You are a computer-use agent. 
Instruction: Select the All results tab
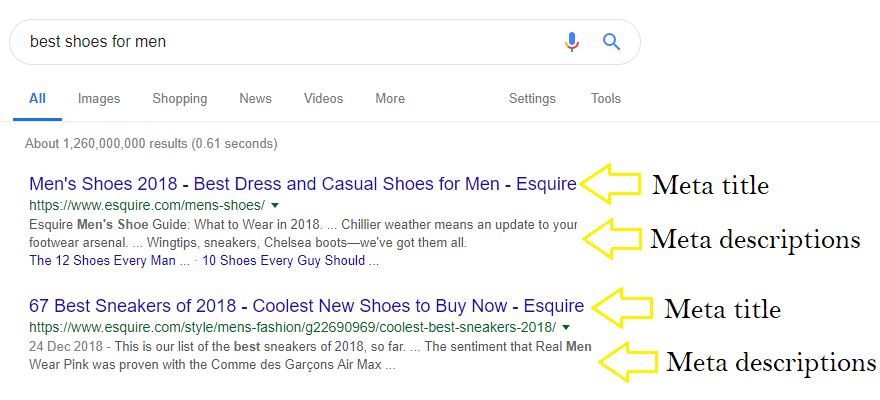click(x=37, y=99)
